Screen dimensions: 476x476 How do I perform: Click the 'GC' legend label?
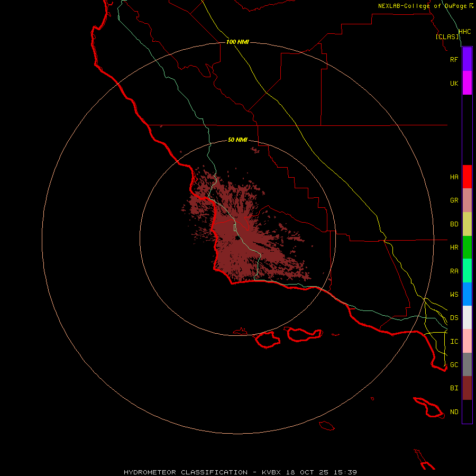(454, 364)
